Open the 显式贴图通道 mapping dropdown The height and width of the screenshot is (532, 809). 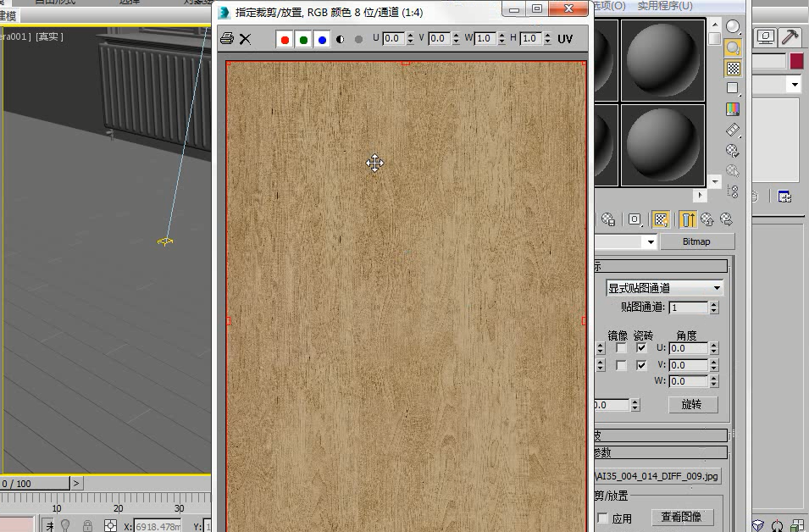click(664, 288)
